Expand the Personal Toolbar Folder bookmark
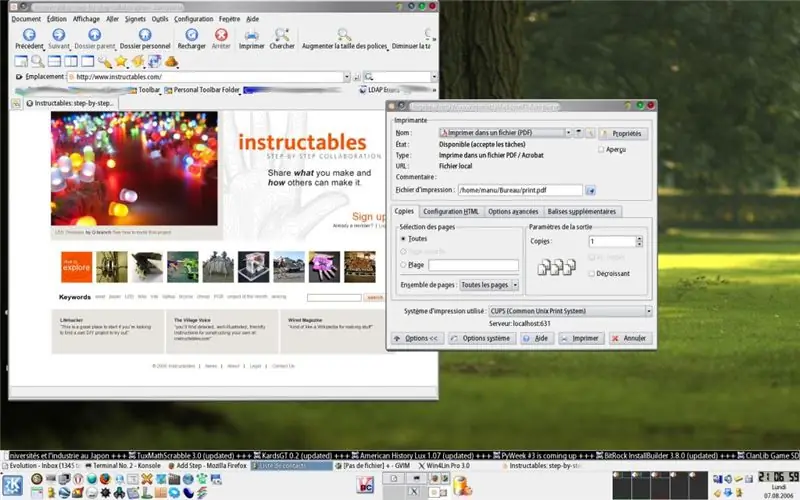This screenshot has height=500, width=800. [203, 90]
